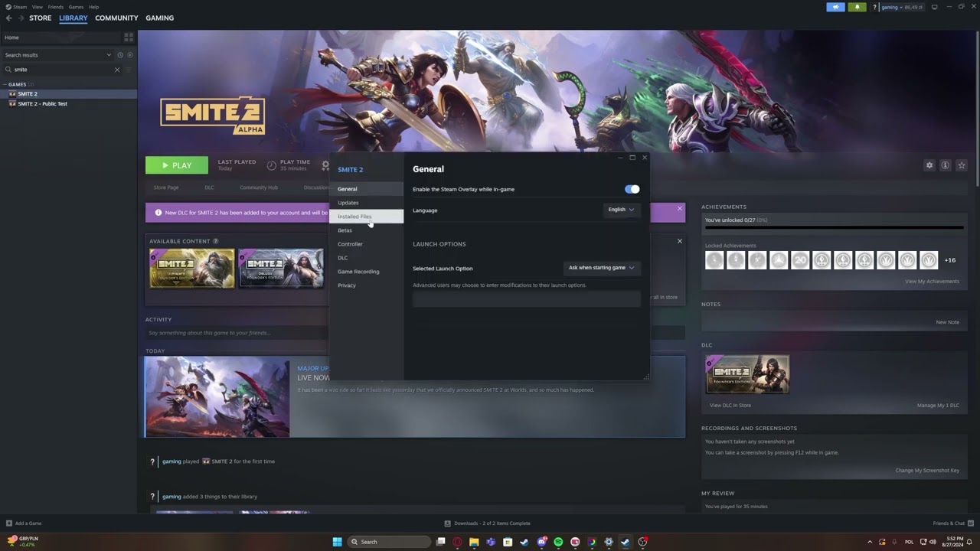This screenshot has width=980, height=551.
Task: Open the Friends menu
Action: coord(56,7)
